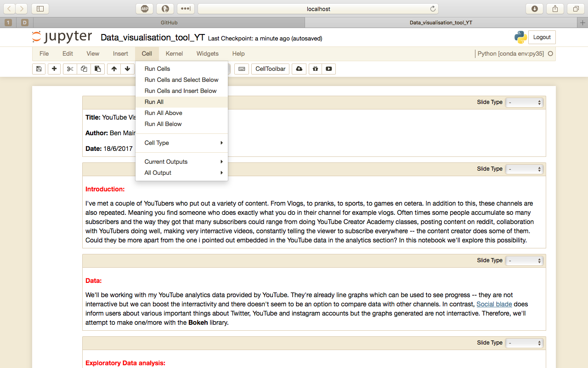The width and height of the screenshot is (588, 368).
Task: Open pinned tab labeled 1
Action: [x=8, y=23]
